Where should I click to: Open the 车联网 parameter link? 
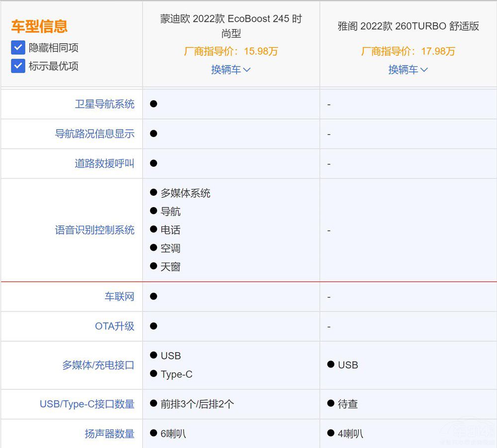(x=119, y=297)
